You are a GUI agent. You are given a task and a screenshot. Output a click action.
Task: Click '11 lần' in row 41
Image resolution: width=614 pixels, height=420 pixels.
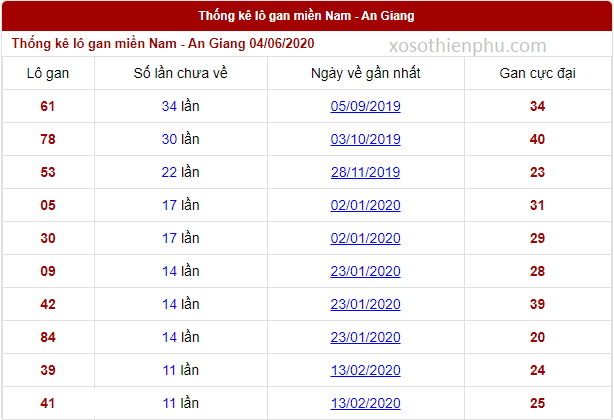tap(181, 403)
